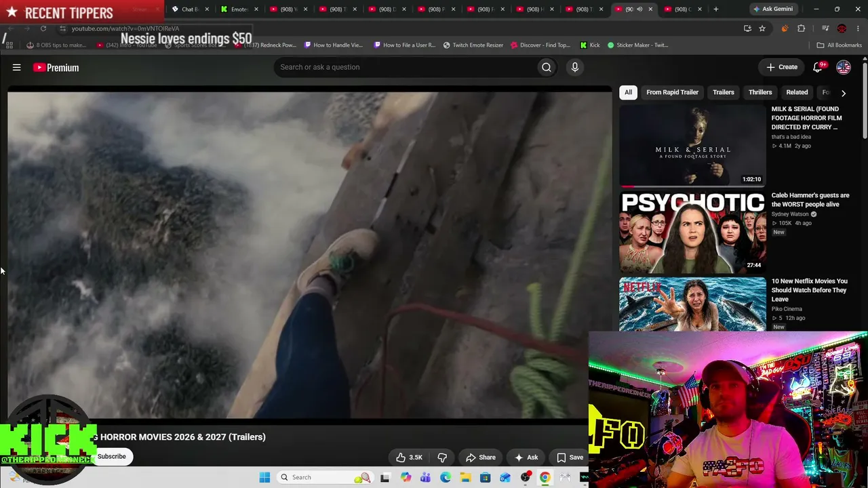The width and height of the screenshot is (868, 488).
Task: Open 'Caleb Hammer's guests' video title
Action: (x=810, y=200)
